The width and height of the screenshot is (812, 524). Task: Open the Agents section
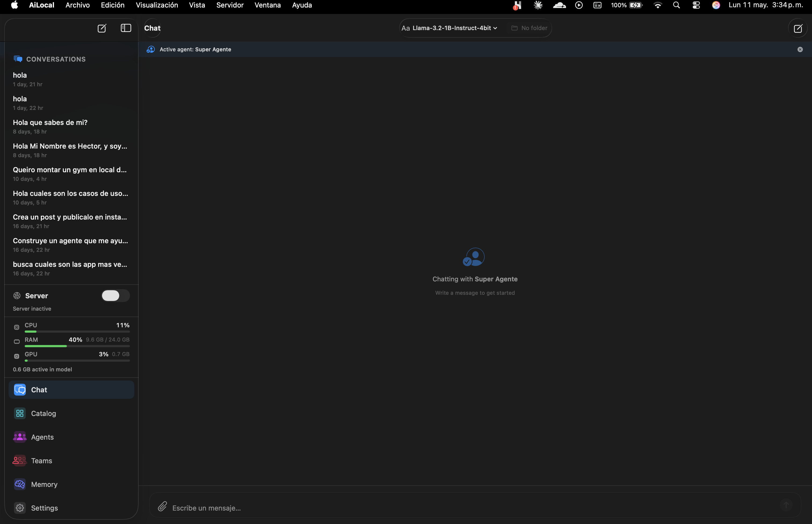[x=71, y=437]
